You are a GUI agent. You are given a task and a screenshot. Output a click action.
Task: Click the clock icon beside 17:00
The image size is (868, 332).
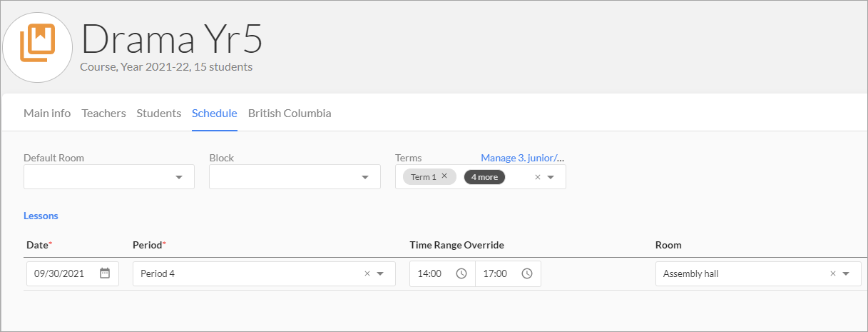point(526,273)
